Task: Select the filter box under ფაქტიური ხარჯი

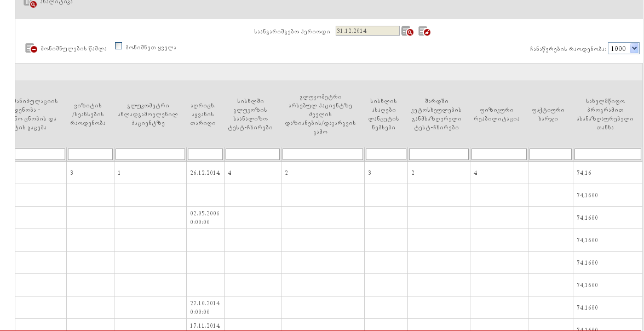Action: [550, 155]
